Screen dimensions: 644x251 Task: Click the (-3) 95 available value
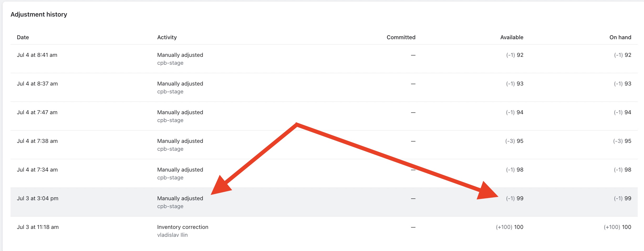pos(514,141)
